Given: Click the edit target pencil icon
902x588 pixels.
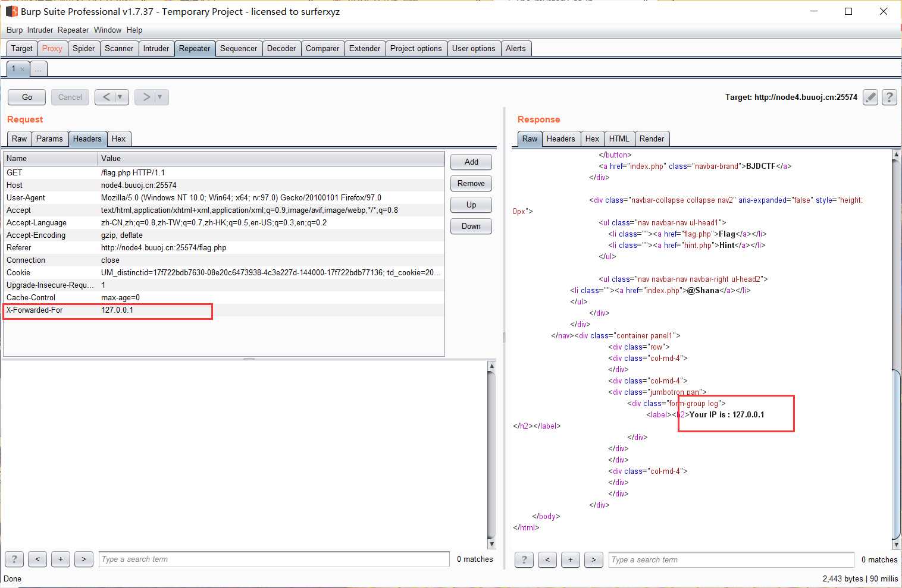Looking at the screenshot, I should [x=870, y=97].
